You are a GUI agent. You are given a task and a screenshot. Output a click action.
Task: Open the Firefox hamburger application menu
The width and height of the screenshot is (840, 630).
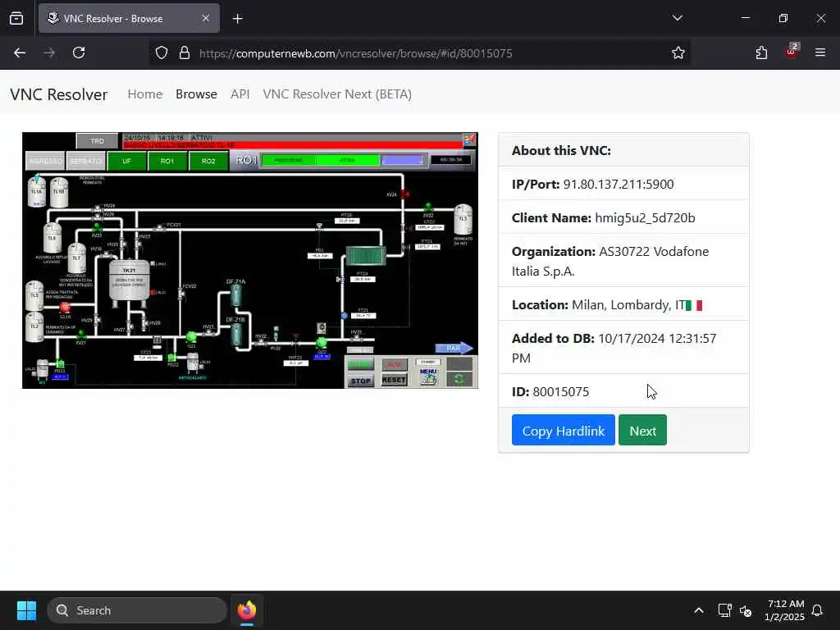coord(820,52)
